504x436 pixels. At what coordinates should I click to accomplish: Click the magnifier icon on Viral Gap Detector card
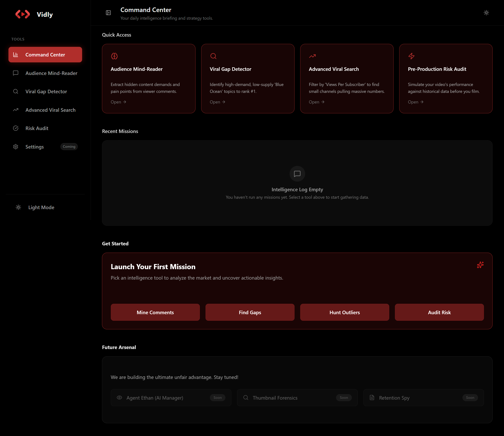click(214, 56)
